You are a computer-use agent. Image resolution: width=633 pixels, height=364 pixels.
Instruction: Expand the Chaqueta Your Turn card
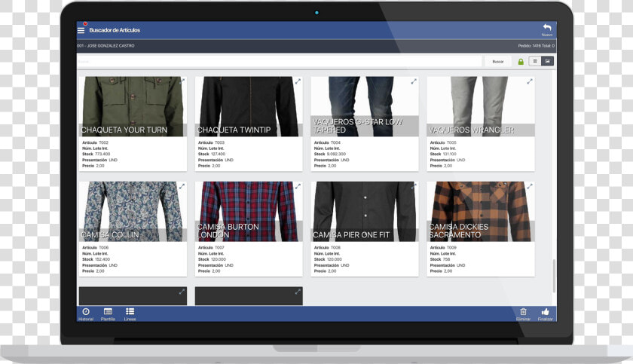[x=182, y=81]
